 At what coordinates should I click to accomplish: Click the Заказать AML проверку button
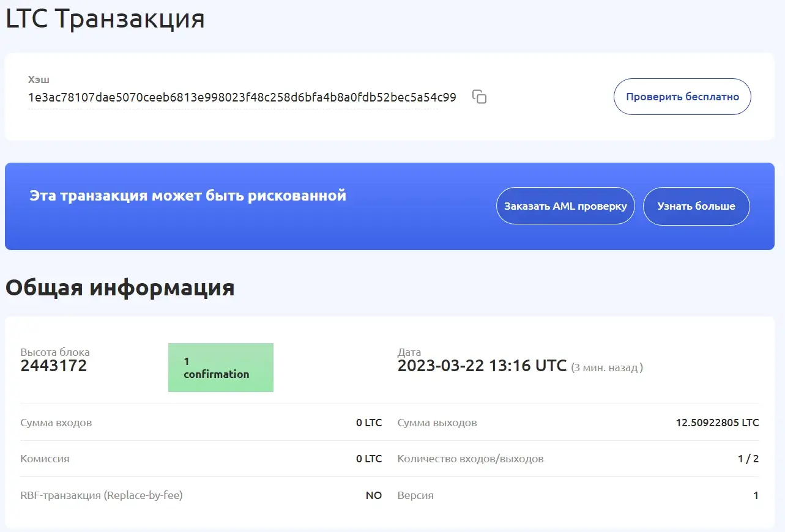pyautogui.click(x=565, y=206)
